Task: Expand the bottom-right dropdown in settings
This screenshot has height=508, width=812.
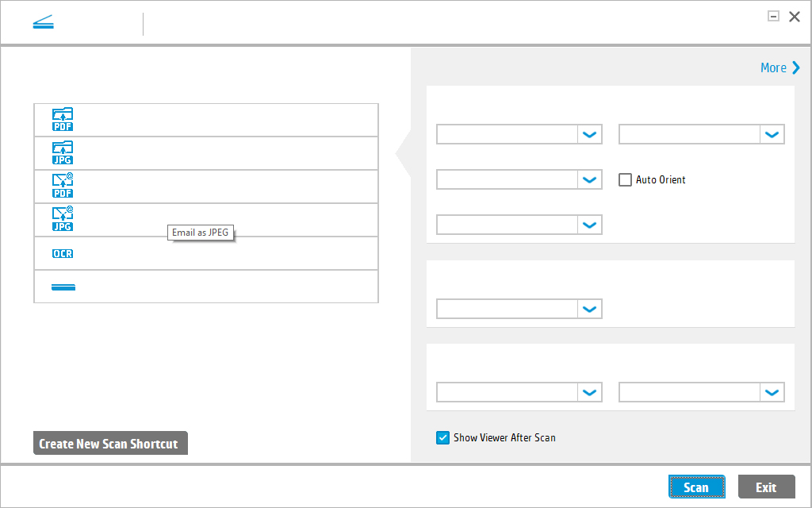Action: [x=701, y=392]
